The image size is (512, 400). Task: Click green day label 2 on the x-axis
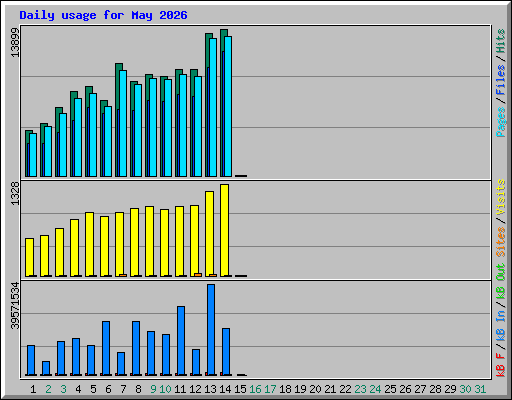coord(48,389)
